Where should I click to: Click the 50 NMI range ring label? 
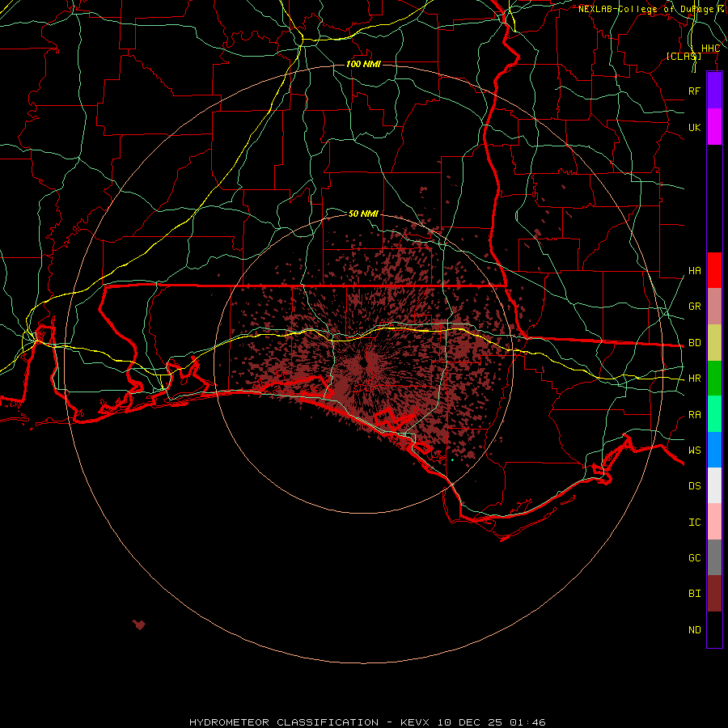(363, 214)
